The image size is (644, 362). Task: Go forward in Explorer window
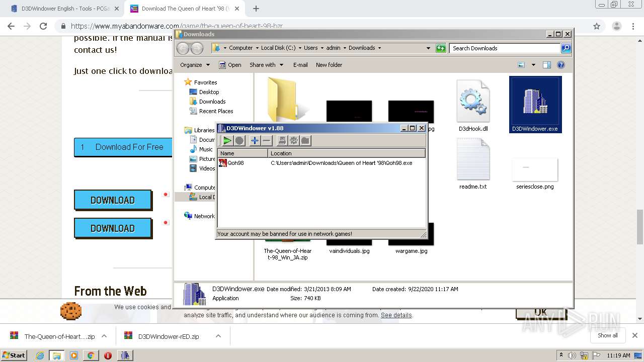pyautogui.click(x=197, y=48)
